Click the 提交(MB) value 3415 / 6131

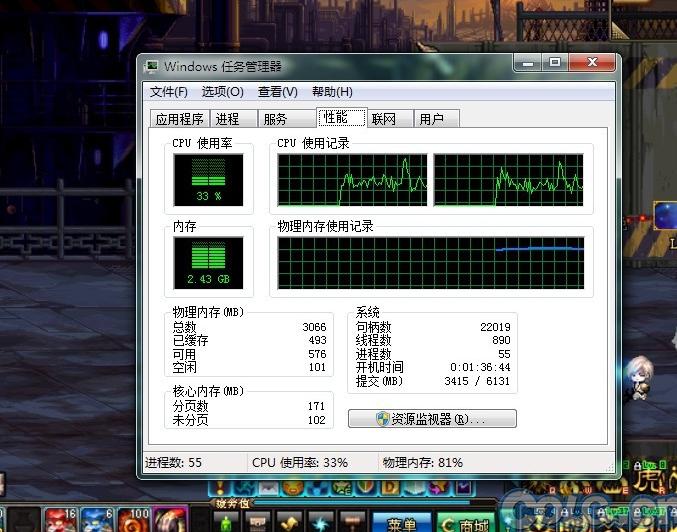pos(477,381)
